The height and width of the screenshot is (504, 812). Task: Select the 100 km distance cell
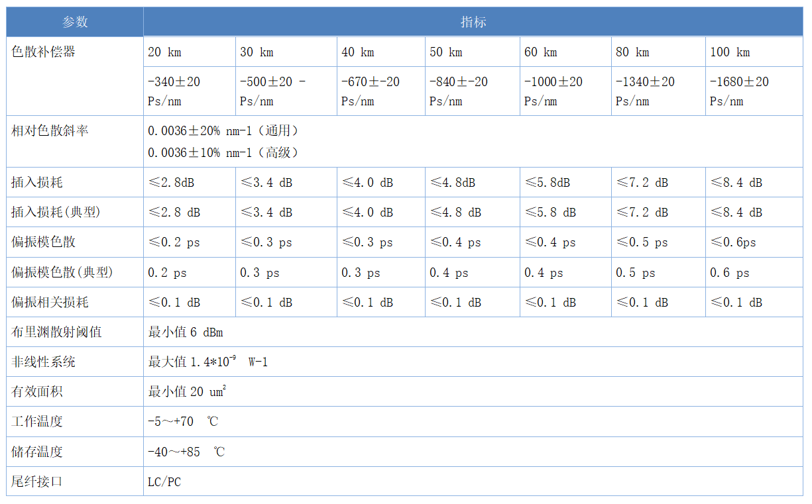pos(730,52)
